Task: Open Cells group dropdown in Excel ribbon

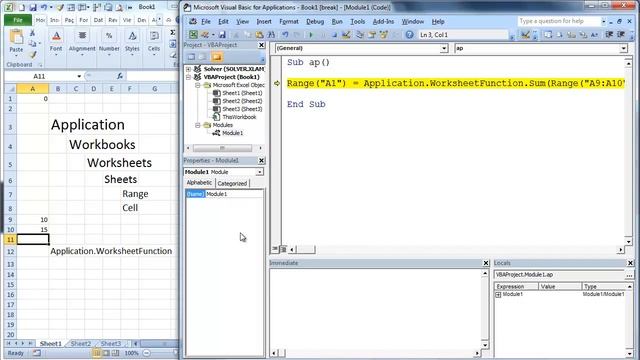Action: coord(154,42)
